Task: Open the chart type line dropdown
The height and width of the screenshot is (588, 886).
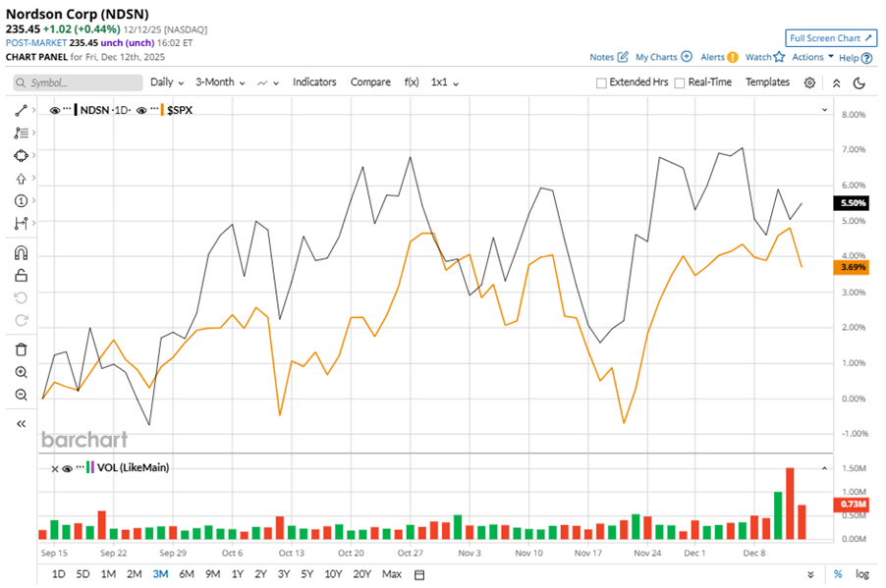Action: click(x=268, y=83)
